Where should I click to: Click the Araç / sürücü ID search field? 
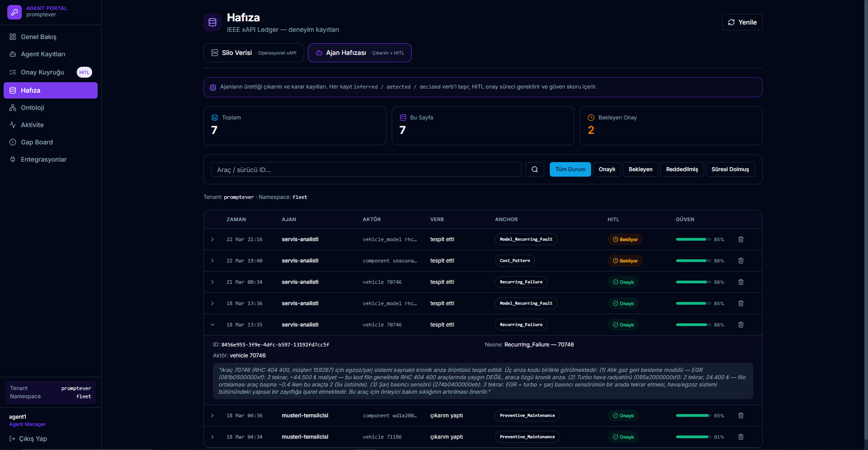[365, 169]
